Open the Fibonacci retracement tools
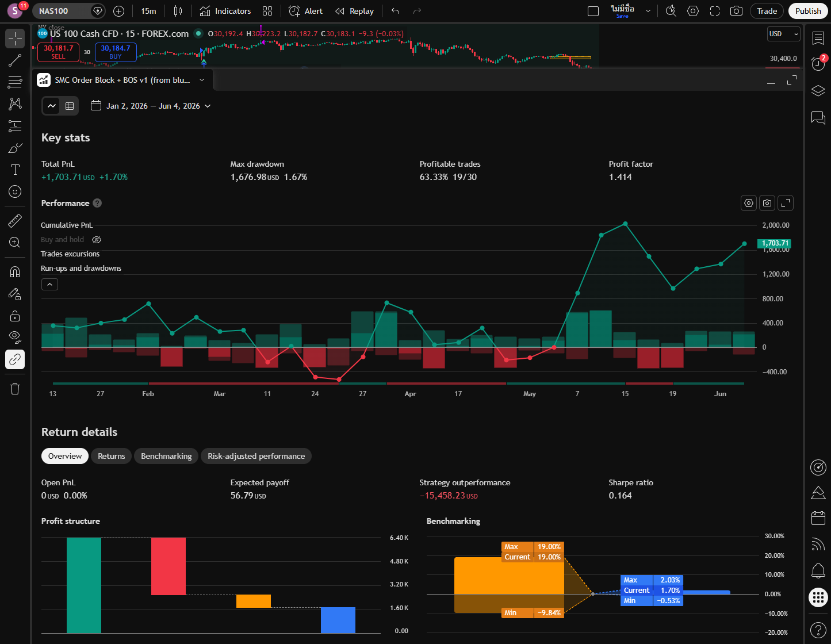 click(15, 82)
